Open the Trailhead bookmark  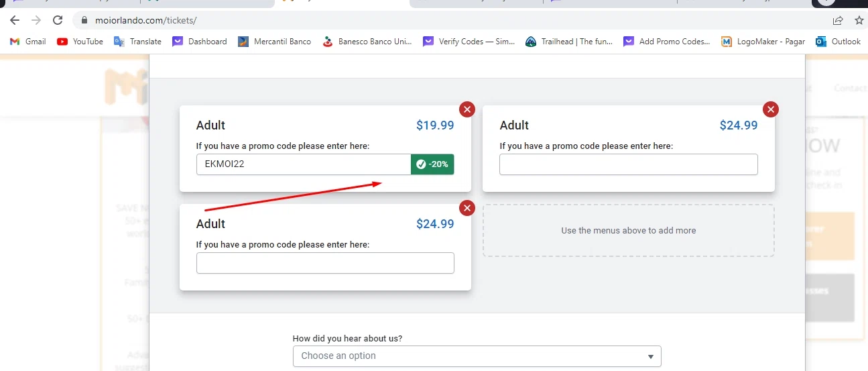[569, 42]
